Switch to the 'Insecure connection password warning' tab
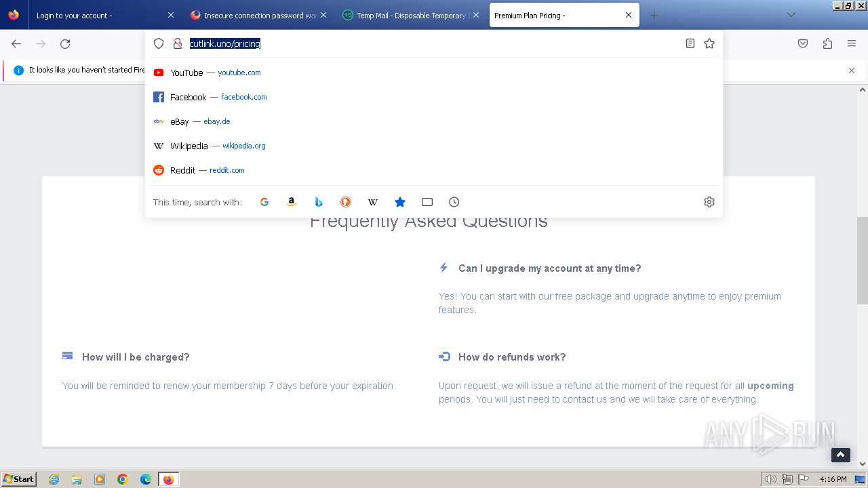The height and width of the screenshot is (488, 868). (x=260, y=15)
